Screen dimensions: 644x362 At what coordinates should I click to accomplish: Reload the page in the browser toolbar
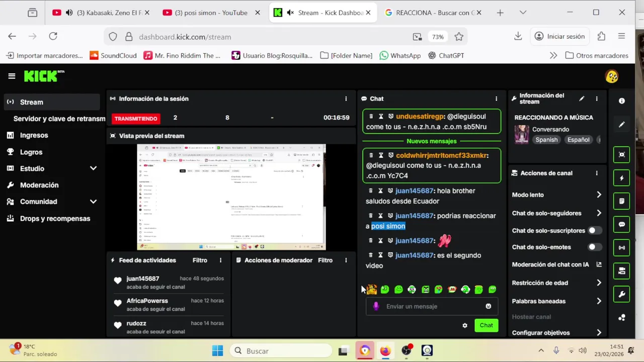53,36
